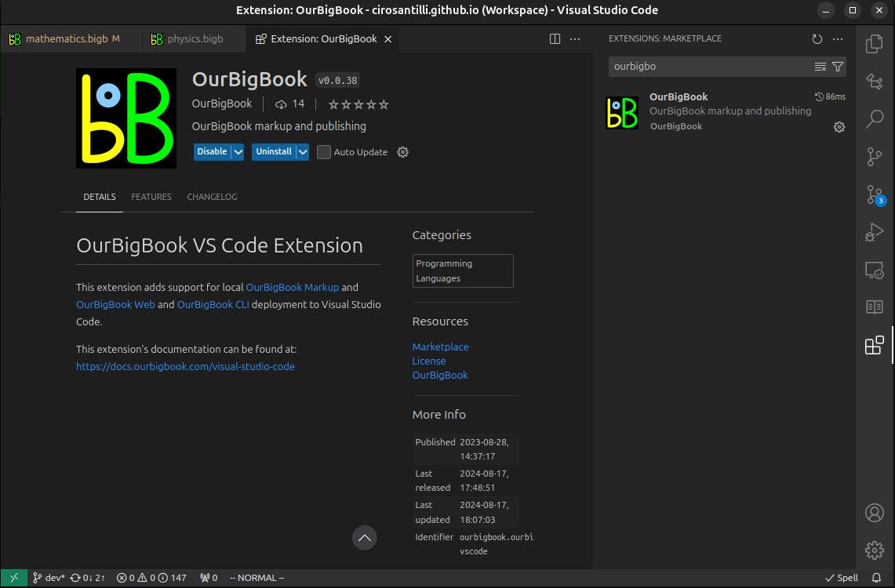The image size is (895, 588).
Task: Click the forwarded ports status item showing 0
Action: [209, 578]
